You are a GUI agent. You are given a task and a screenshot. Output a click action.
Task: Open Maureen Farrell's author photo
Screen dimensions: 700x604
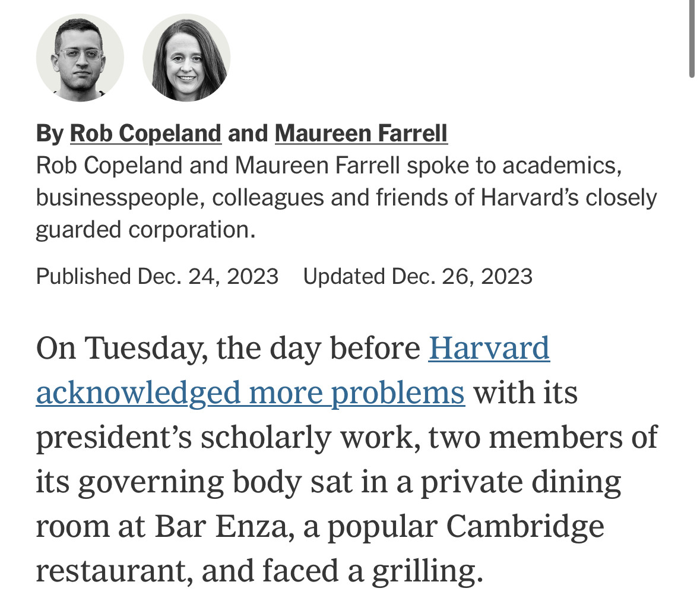coord(186,58)
